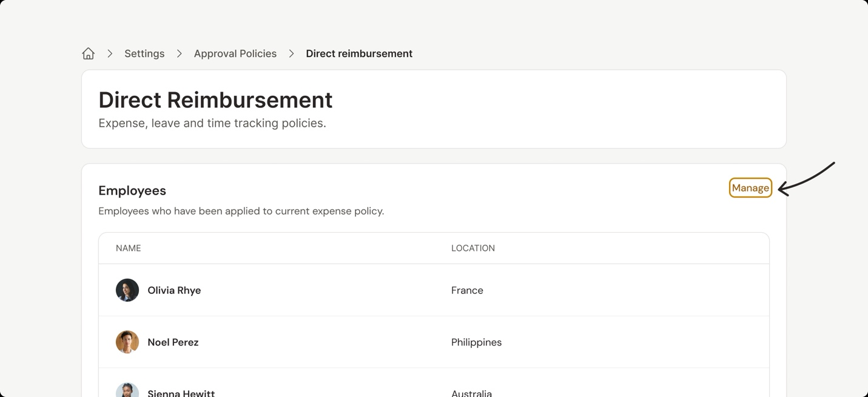Click the France location cell

click(467, 290)
